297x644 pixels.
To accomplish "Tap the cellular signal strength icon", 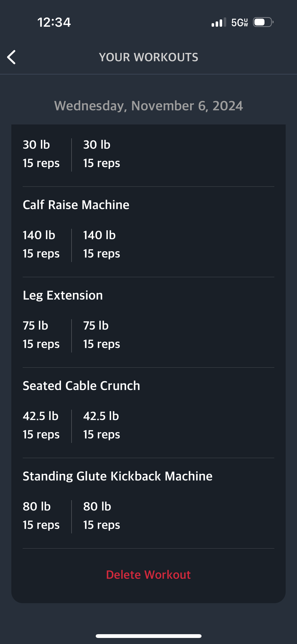I will click(x=219, y=22).
